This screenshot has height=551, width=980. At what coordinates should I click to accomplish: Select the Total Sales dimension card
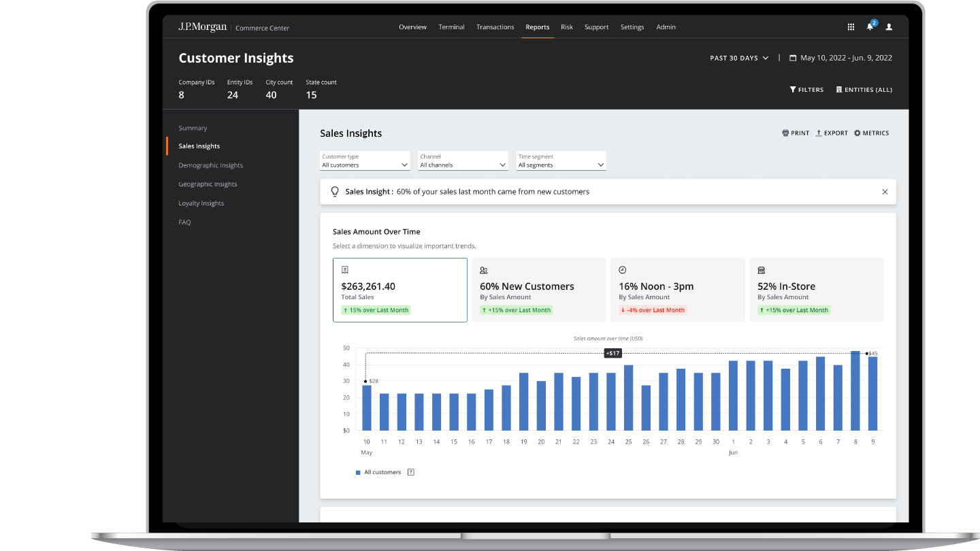click(x=399, y=290)
